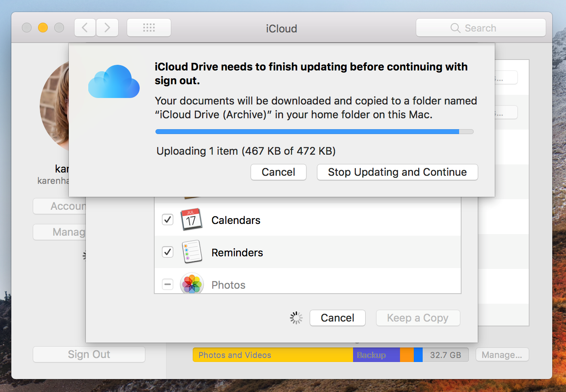Open the Show All preferences grid

149,27
